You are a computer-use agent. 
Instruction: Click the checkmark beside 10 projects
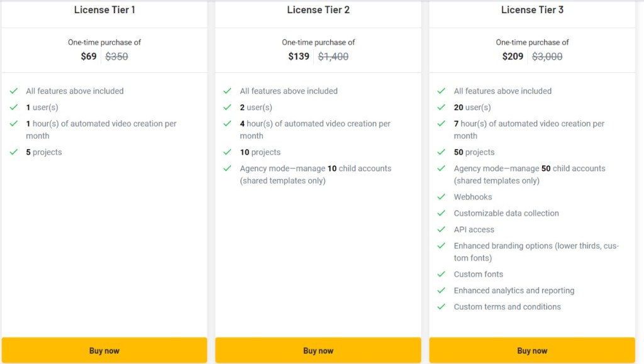pyautogui.click(x=228, y=152)
